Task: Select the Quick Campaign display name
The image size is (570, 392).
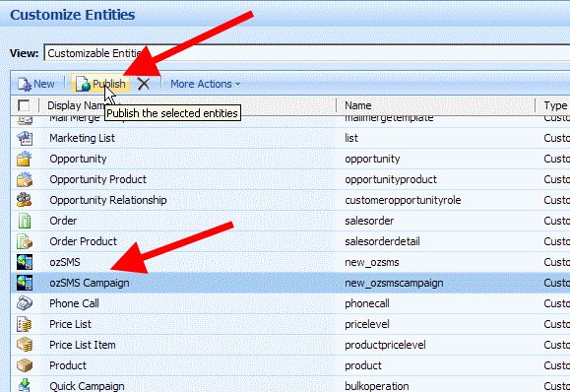Action: click(x=87, y=386)
